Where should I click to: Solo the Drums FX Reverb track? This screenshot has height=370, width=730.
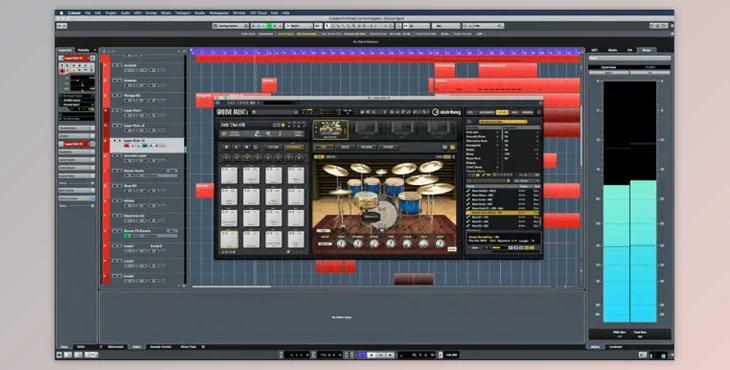(119, 231)
